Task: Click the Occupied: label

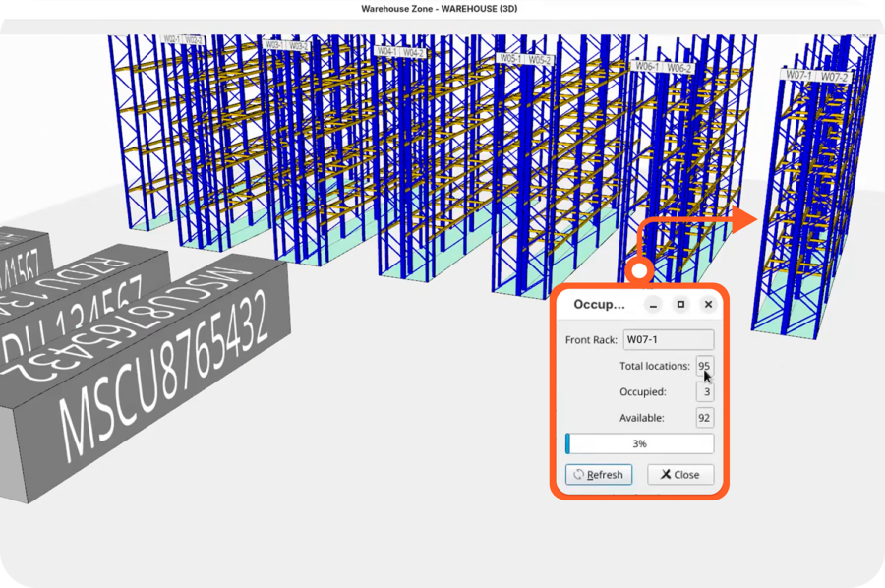Action: pyautogui.click(x=643, y=391)
